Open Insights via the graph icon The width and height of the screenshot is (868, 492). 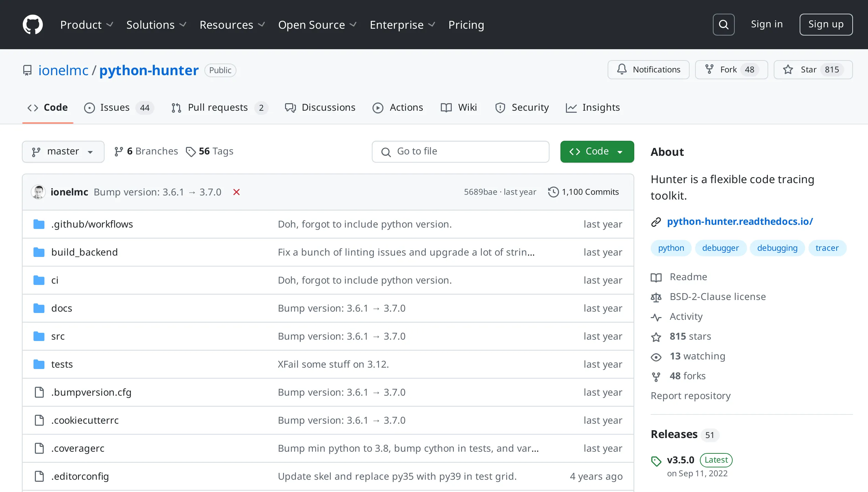pos(571,108)
